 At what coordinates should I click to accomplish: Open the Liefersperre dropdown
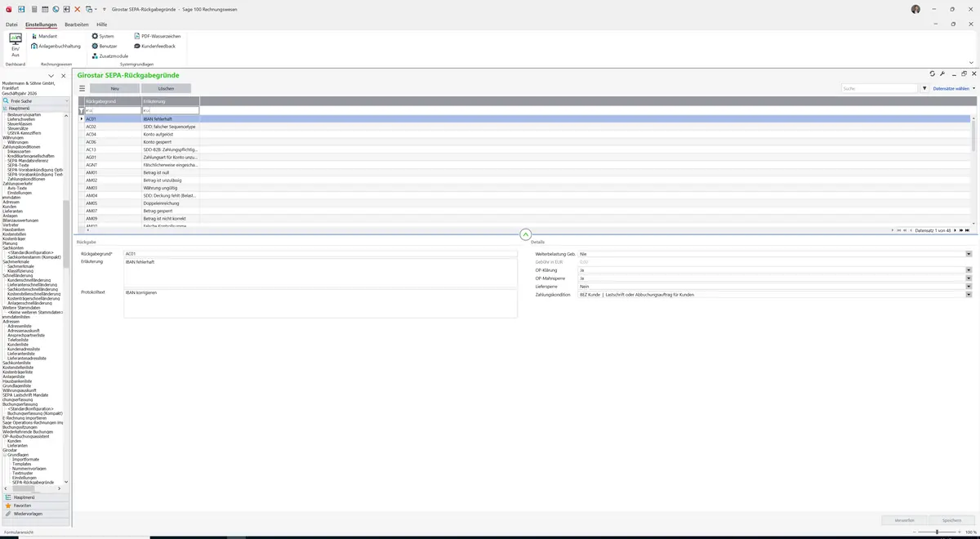969,287
